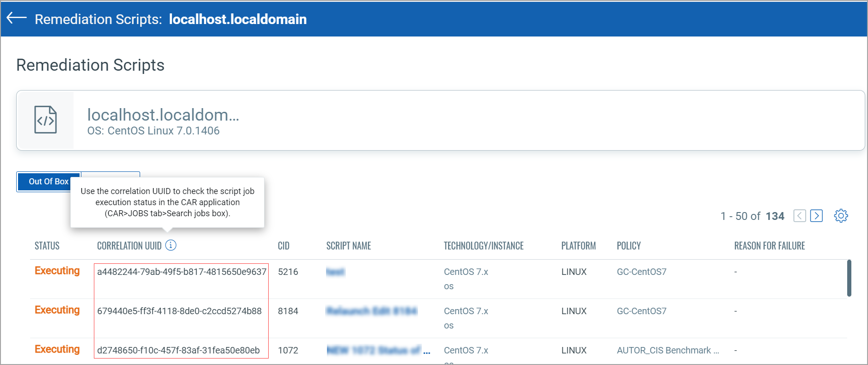The image size is (868, 365).
Task: Click the script file code icon
Action: click(45, 120)
